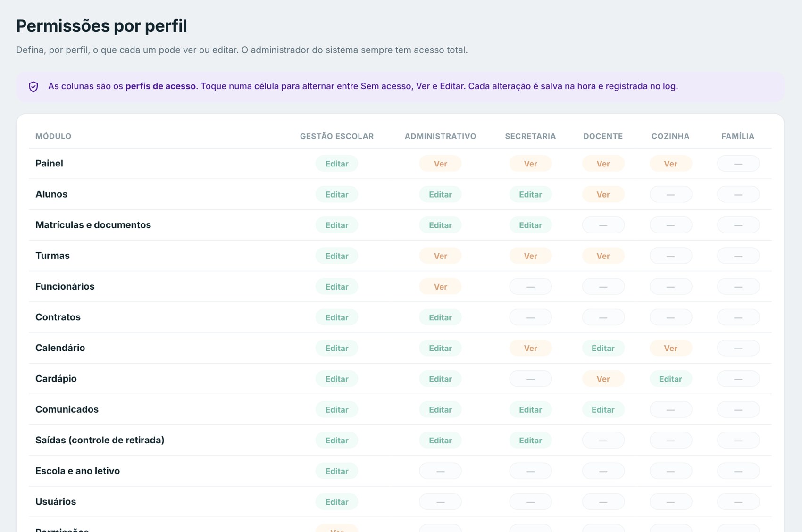802x532 pixels.
Task: Toggle Alunos access for Cozinha
Action: click(x=671, y=194)
